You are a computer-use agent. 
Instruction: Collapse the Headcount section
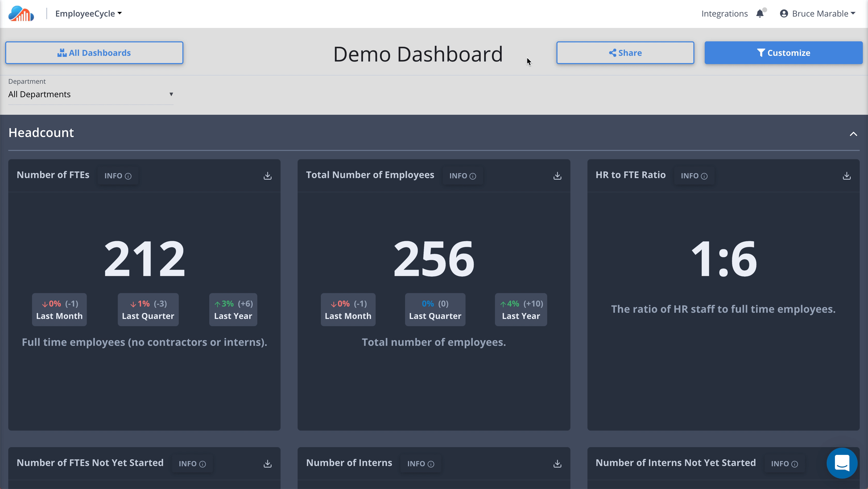coord(853,134)
